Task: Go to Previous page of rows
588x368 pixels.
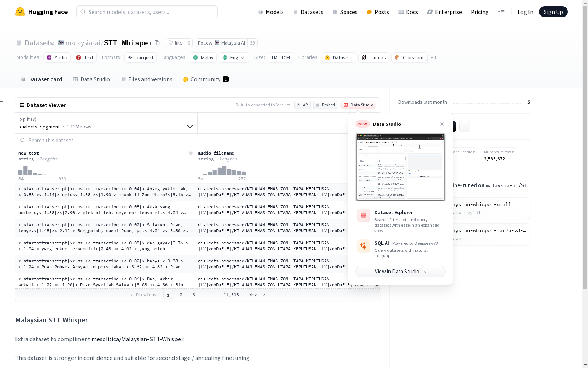Action: click(143, 295)
